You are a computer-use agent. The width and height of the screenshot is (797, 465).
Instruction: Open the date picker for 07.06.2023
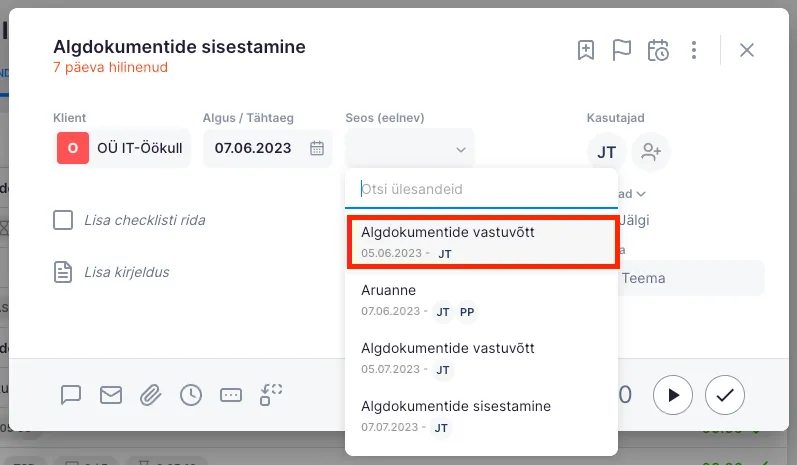316,149
